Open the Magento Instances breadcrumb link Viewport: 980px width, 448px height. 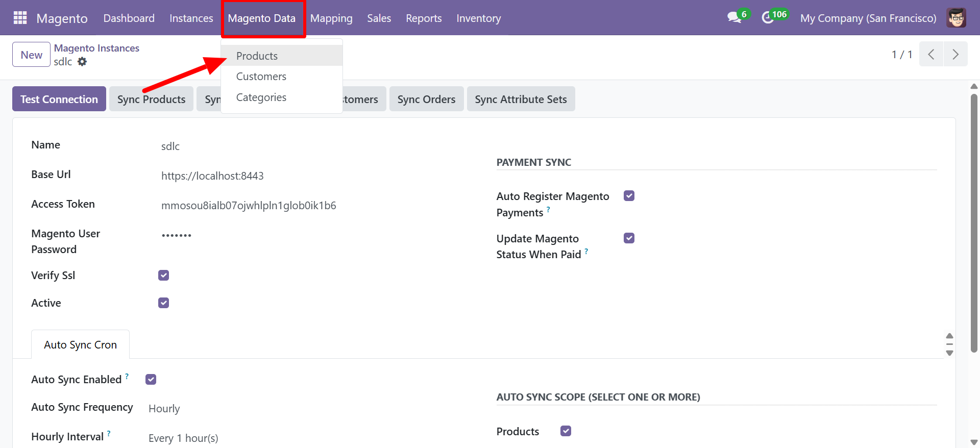pyautogui.click(x=96, y=48)
